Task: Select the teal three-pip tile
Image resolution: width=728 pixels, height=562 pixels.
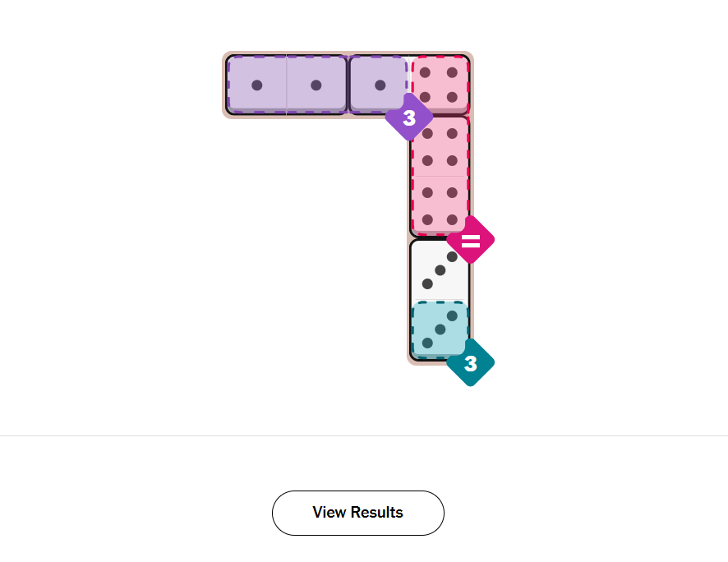Action: 440,329
